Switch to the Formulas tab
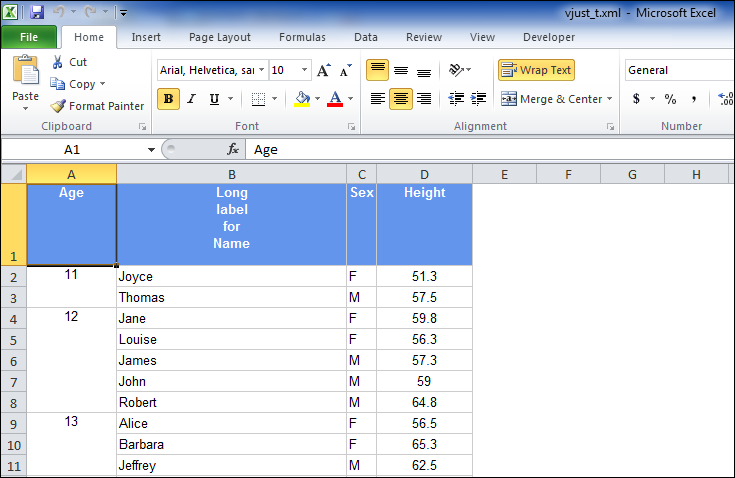Viewport: 735px width, 478px height. click(302, 37)
